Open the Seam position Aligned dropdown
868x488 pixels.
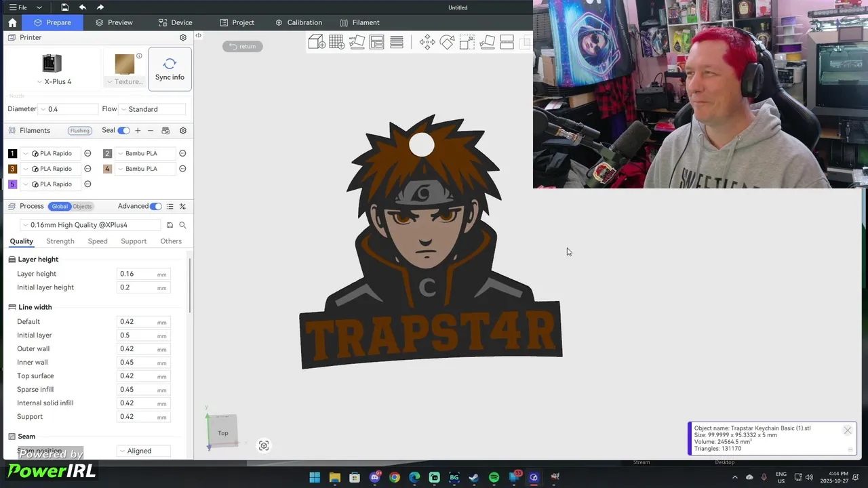[144, 451]
